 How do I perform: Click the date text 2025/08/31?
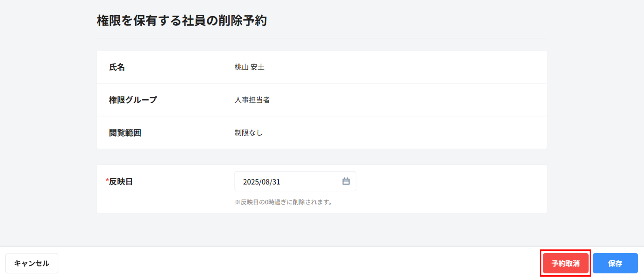[261, 182]
